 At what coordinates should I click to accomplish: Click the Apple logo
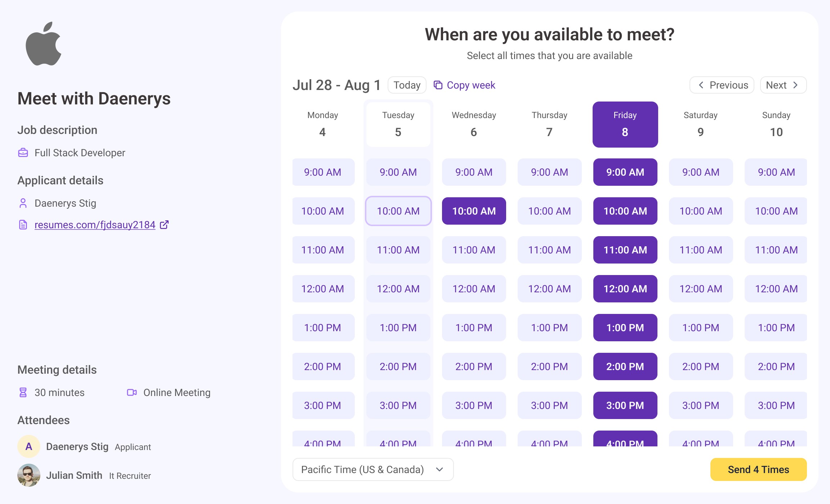click(x=44, y=44)
